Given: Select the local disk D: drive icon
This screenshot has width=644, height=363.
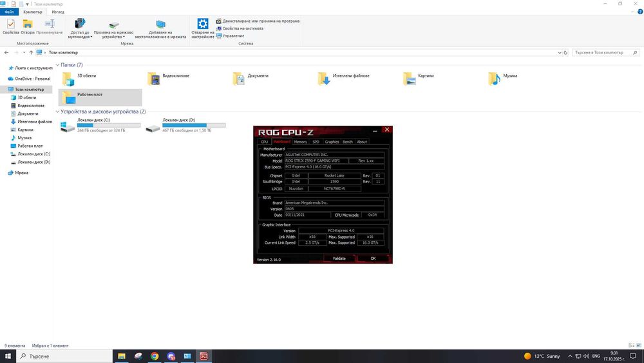Looking at the screenshot, I should click(153, 128).
